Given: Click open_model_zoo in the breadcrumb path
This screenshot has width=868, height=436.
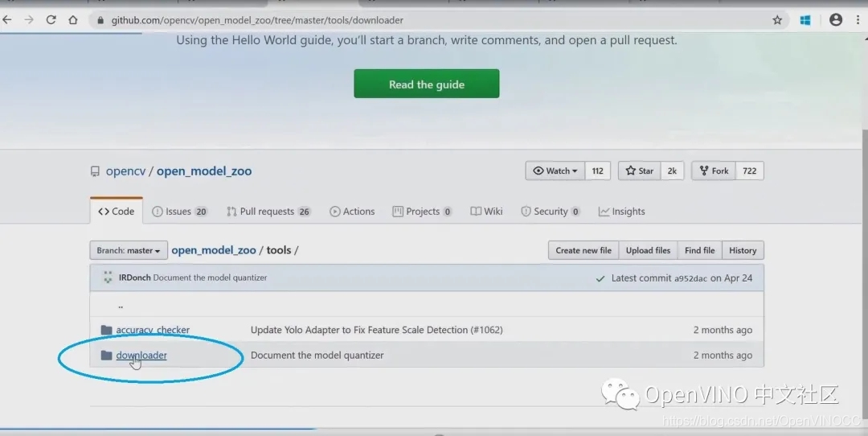Looking at the screenshot, I should pos(214,250).
